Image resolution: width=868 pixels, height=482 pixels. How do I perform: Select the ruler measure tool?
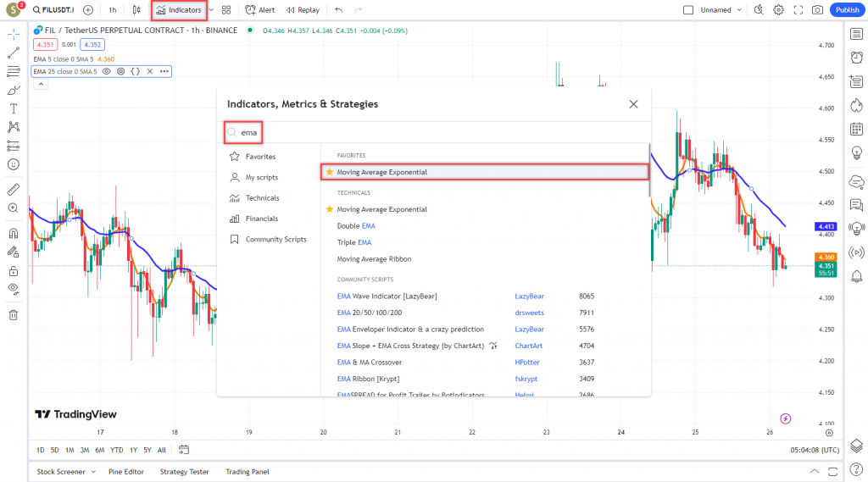(x=14, y=190)
